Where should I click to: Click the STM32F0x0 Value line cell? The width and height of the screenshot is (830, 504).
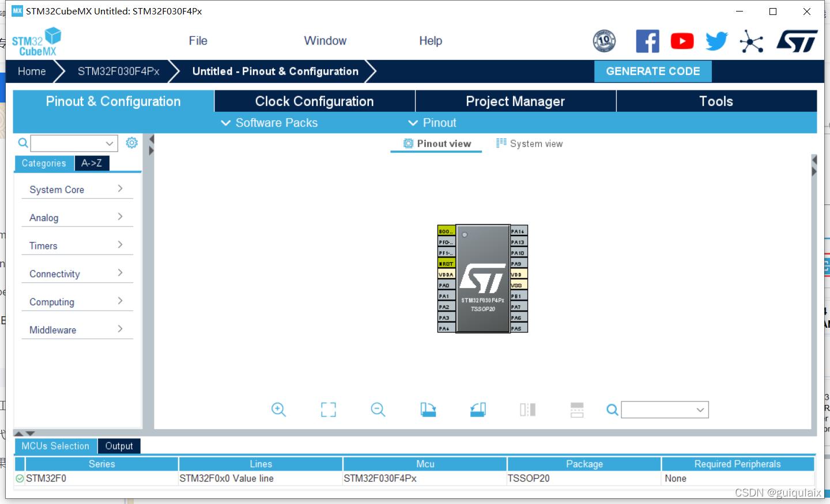(x=261, y=479)
